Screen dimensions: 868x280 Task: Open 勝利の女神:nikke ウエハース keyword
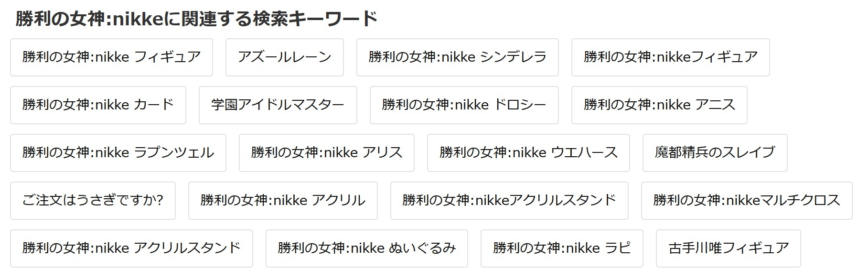528,153
